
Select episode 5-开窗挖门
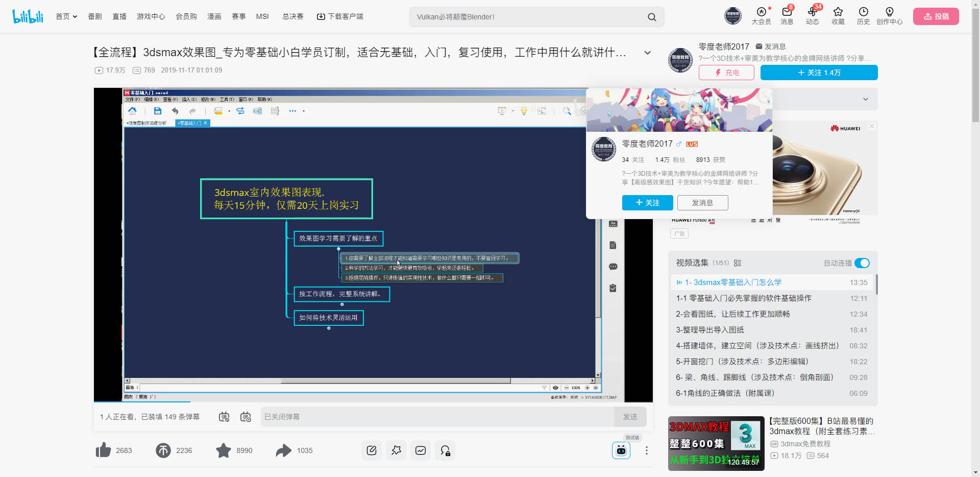[772, 362]
